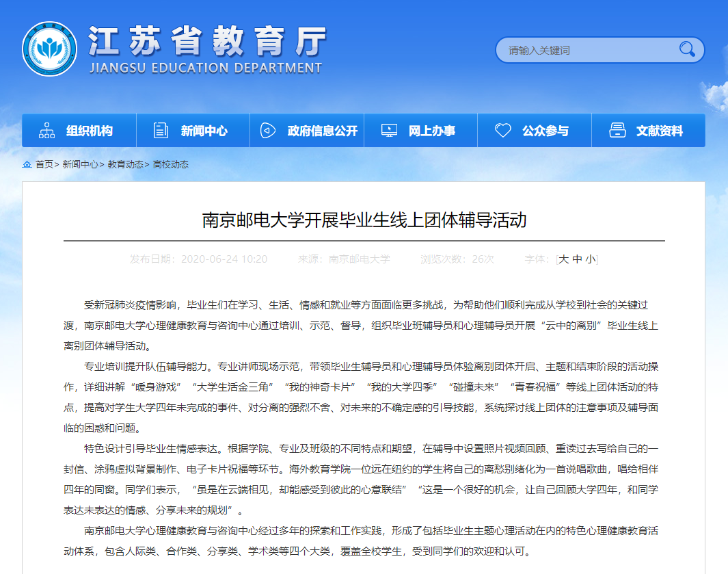Click the magnifying glass search icon
Image resolution: width=728 pixels, height=574 pixels.
tap(686, 49)
